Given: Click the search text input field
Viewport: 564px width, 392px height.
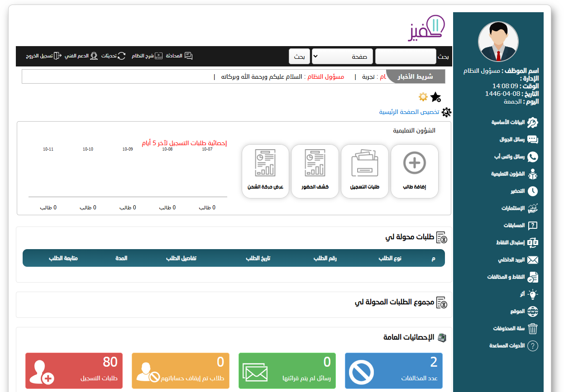Looking at the screenshot, I should (405, 57).
